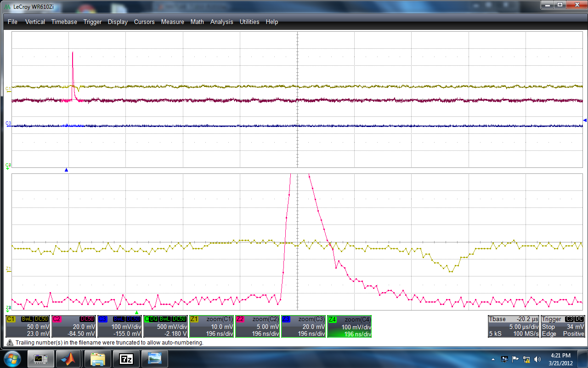This screenshot has width=588, height=368.
Task: Show hidden system tray icons
Action: click(x=494, y=359)
